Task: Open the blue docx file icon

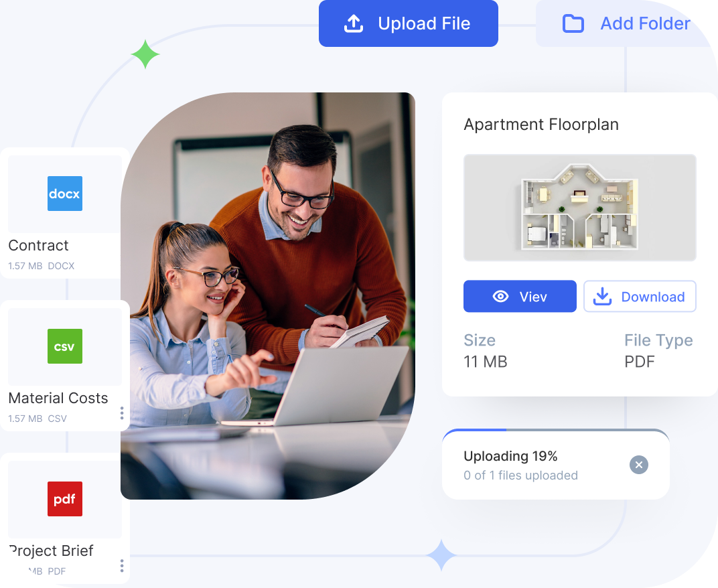Action: 65,194
